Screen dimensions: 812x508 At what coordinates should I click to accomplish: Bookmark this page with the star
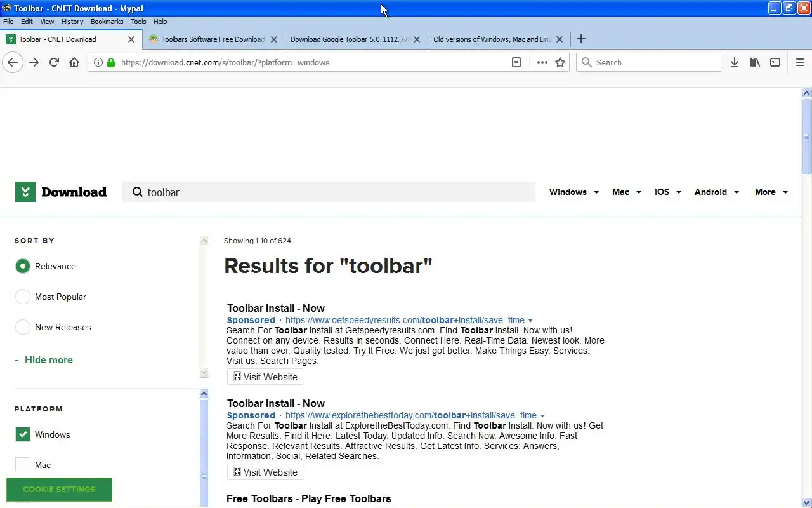(x=560, y=62)
